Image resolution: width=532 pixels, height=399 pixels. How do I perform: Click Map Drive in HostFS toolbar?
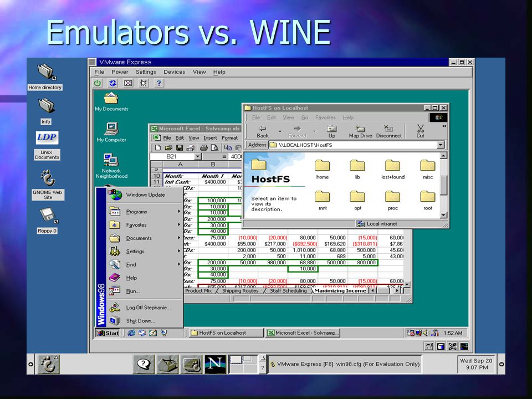point(360,132)
